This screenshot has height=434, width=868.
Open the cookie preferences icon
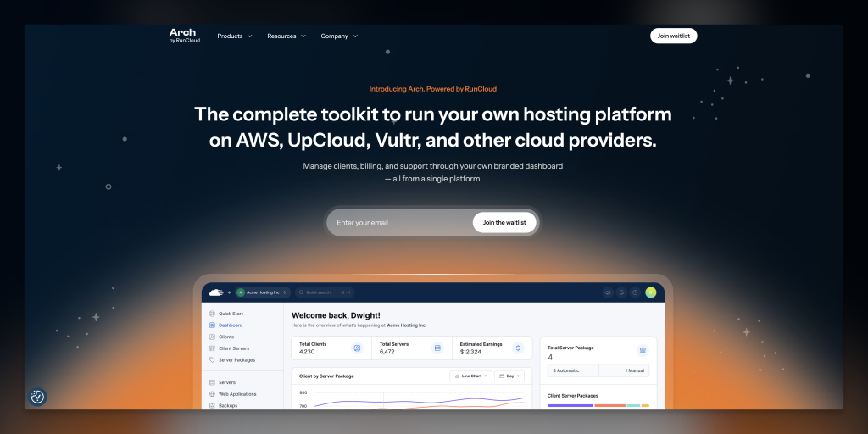[37, 396]
